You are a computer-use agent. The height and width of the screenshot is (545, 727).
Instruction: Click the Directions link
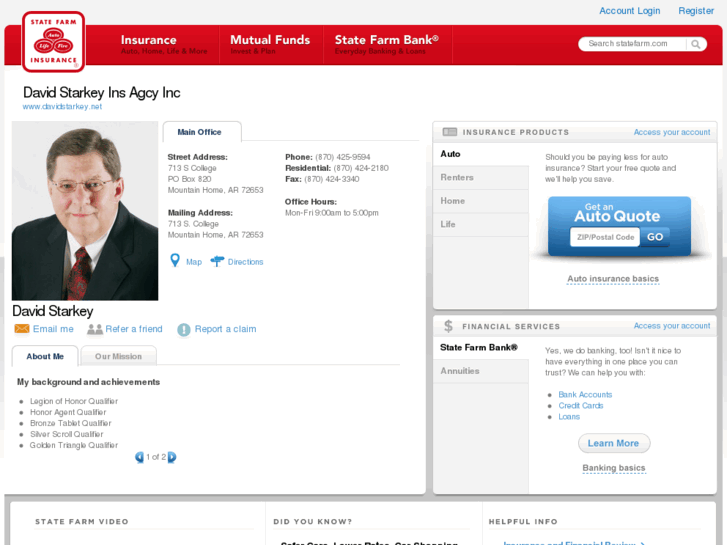[x=245, y=262]
